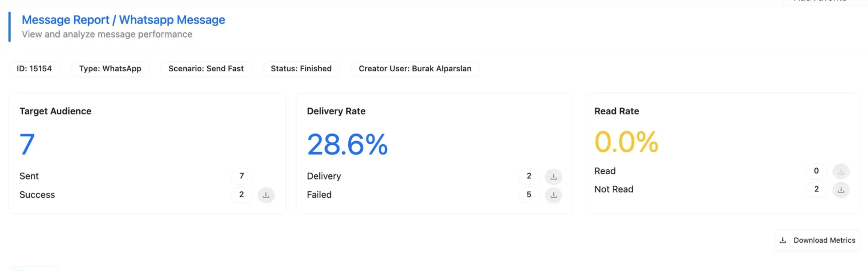Click the 28.6% Delivery Rate value
868x271 pixels.
click(347, 144)
